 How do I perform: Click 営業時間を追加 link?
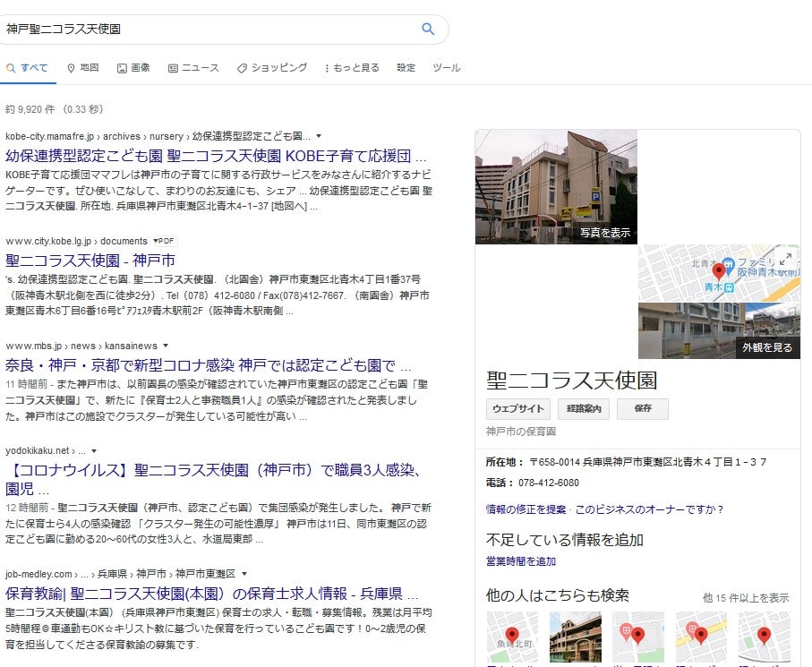click(521, 561)
